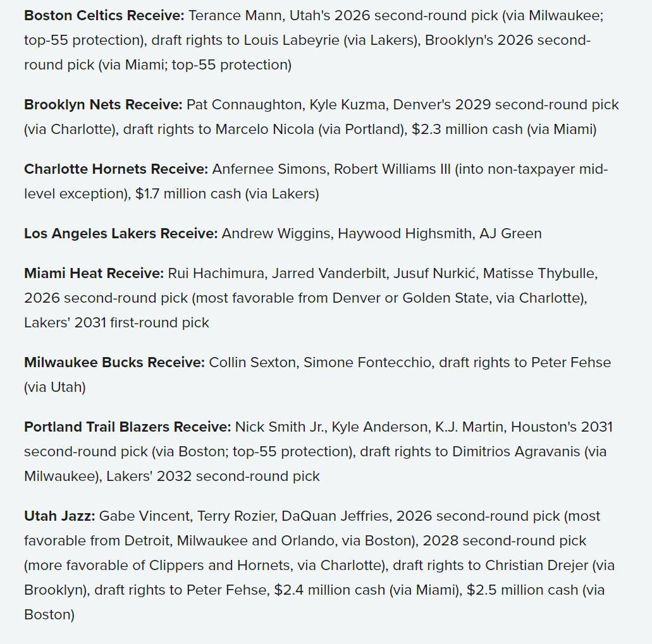The height and width of the screenshot is (644, 652).
Task: Click the text "$2.3 million cash (via Miami)"
Action: coord(504,129)
